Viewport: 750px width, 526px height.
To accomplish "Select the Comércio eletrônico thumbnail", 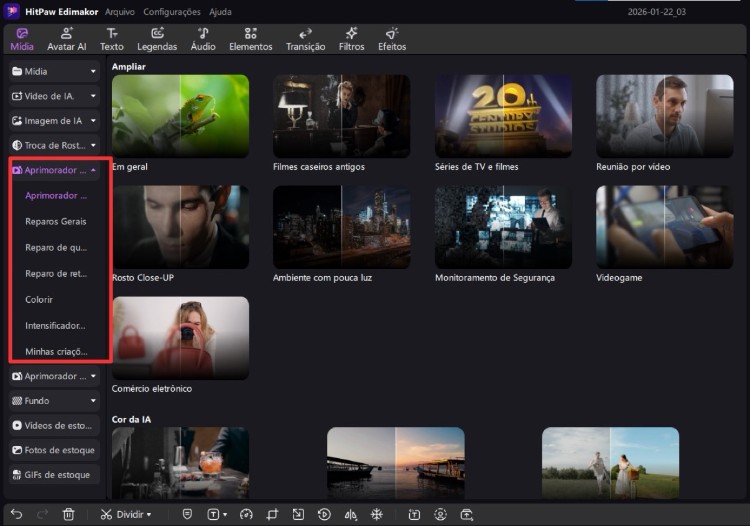I will coord(180,338).
